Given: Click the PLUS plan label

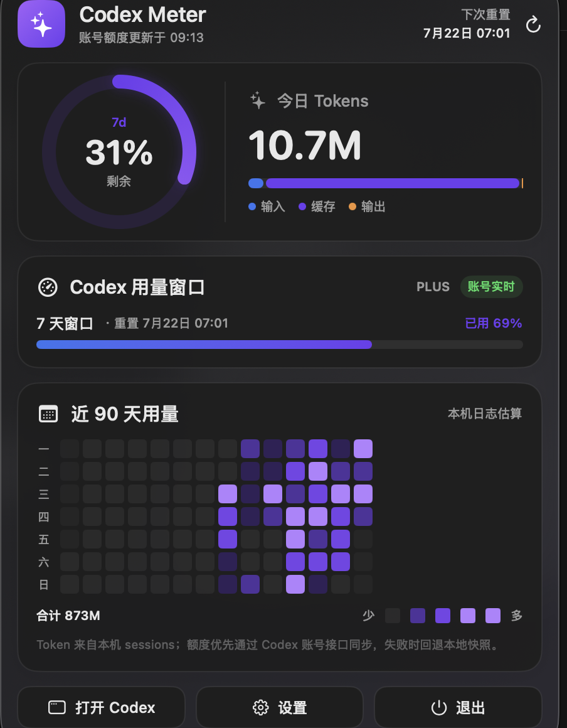Looking at the screenshot, I should click(433, 287).
